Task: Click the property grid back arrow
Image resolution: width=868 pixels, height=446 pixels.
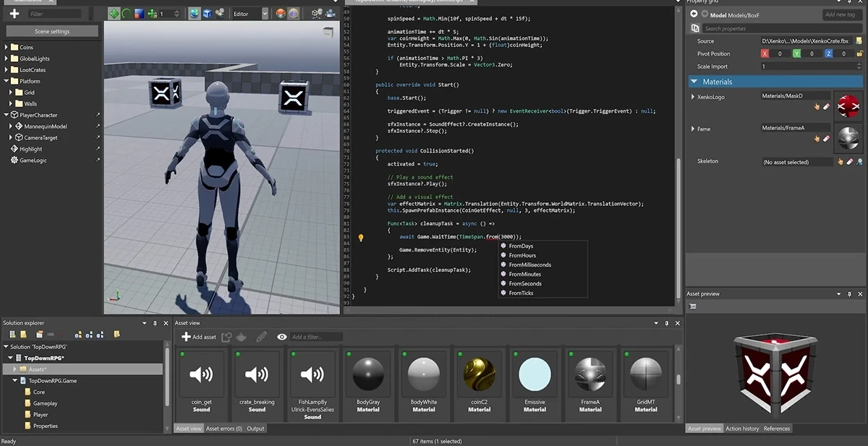Action: 694,14
